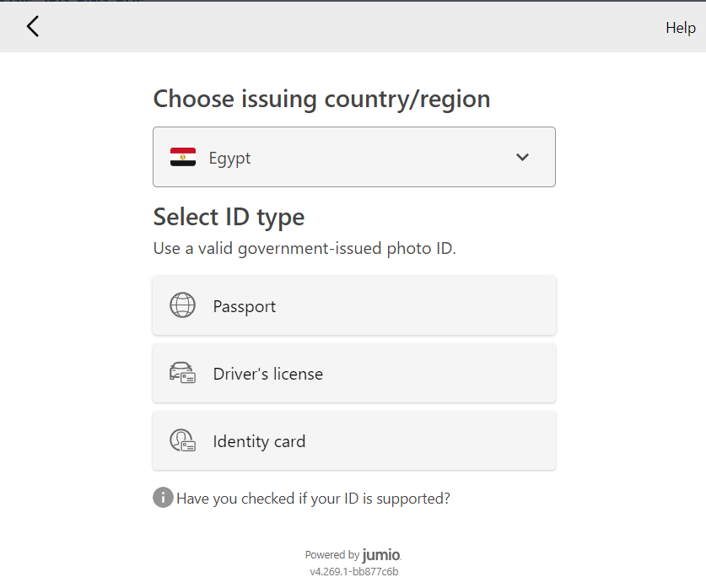706x588 pixels.
Task: Click the Egypt flag icon
Action: (x=183, y=158)
